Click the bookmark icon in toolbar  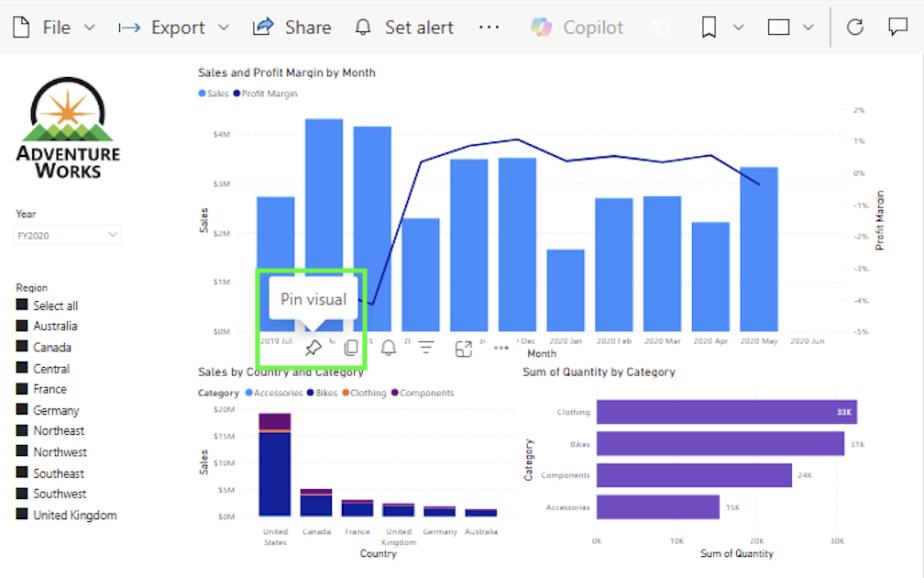point(709,28)
